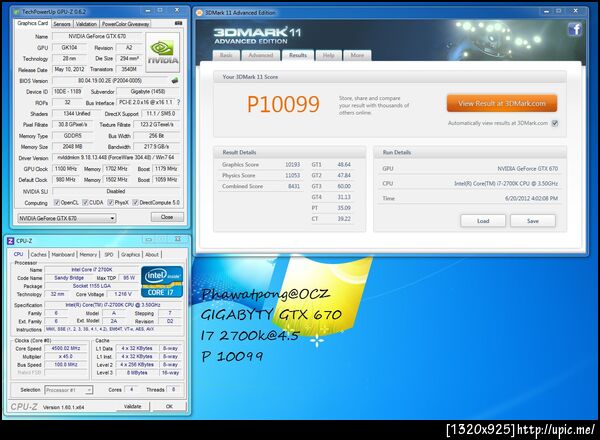600x440 pixels.
Task: Switch to the Validation tab in GPU-Z
Action: [x=86, y=24]
